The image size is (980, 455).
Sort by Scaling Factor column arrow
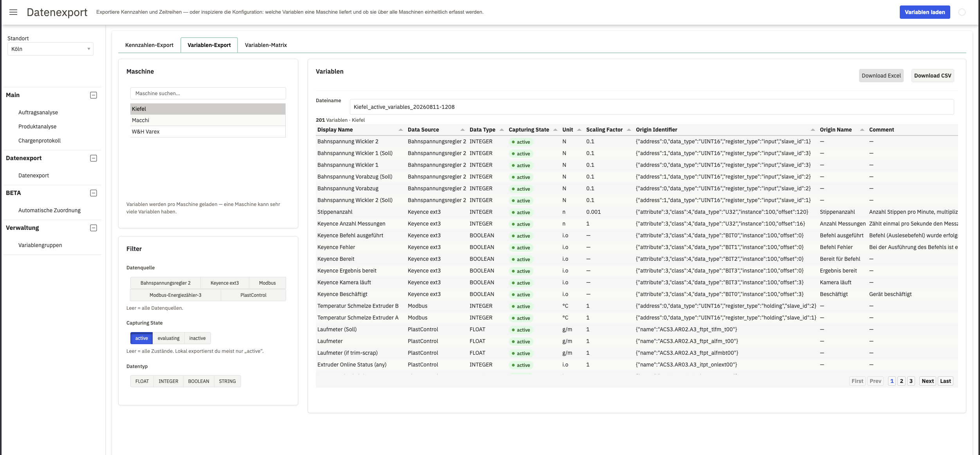coord(629,130)
